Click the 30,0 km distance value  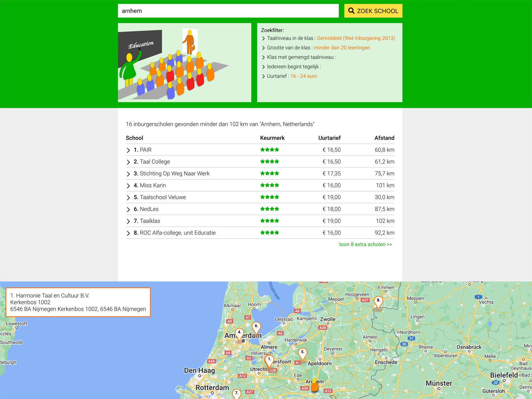(x=385, y=197)
